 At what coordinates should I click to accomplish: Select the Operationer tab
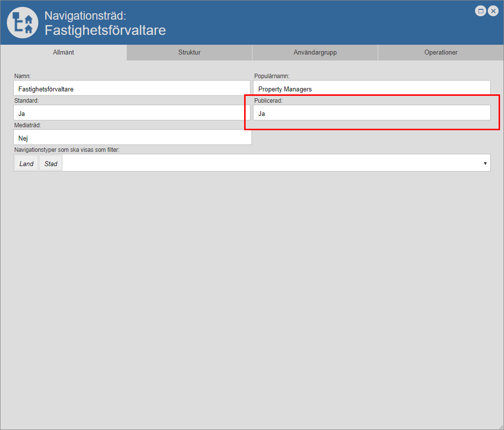[441, 53]
